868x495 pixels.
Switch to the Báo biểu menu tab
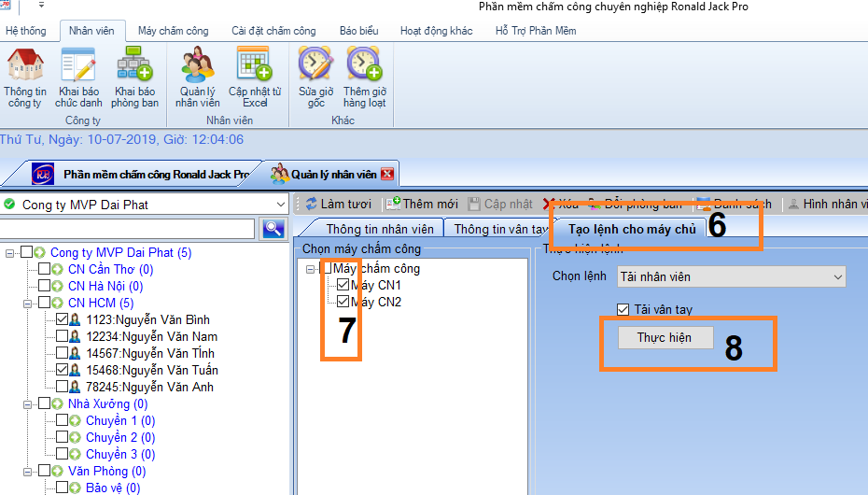(358, 31)
